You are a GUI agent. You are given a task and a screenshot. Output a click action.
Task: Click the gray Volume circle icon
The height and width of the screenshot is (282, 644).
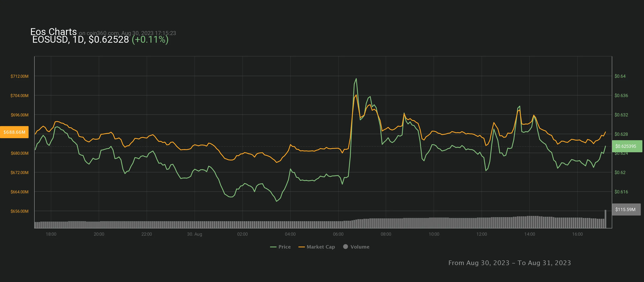coord(346,247)
